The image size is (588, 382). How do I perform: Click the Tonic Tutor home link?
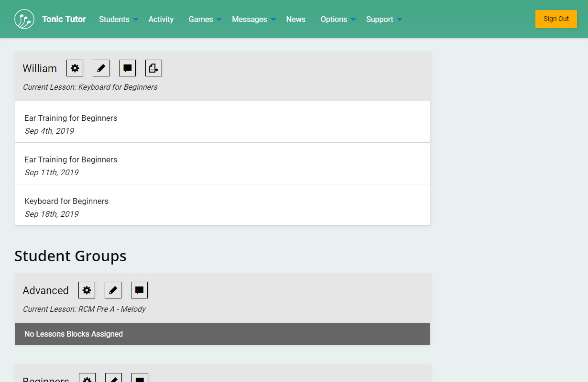point(64,19)
